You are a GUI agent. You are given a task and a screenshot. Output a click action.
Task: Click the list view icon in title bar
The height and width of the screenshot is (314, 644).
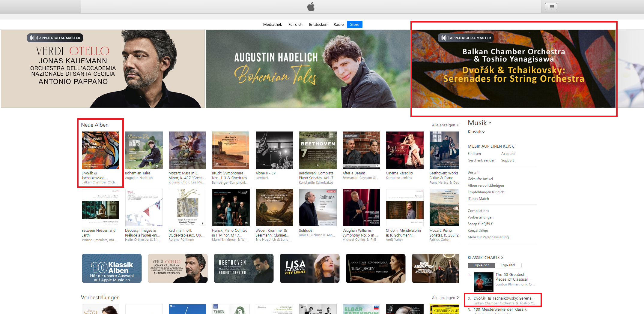(x=551, y=7)
